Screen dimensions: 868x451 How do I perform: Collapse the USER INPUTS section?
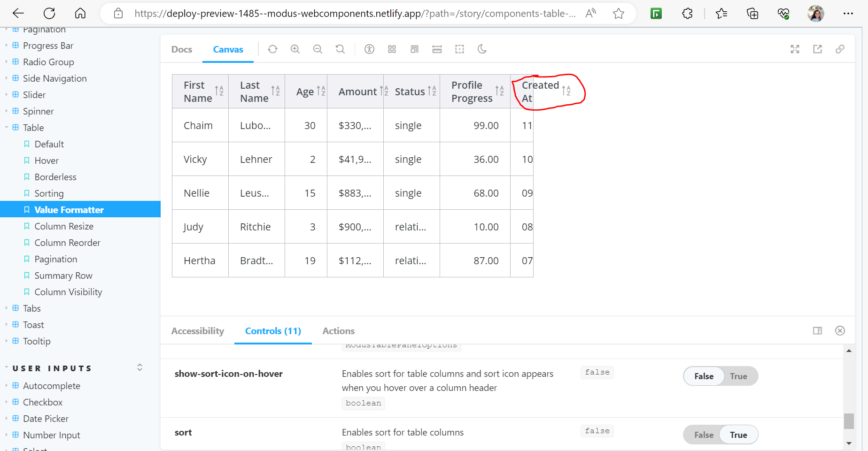pos(139,367)
